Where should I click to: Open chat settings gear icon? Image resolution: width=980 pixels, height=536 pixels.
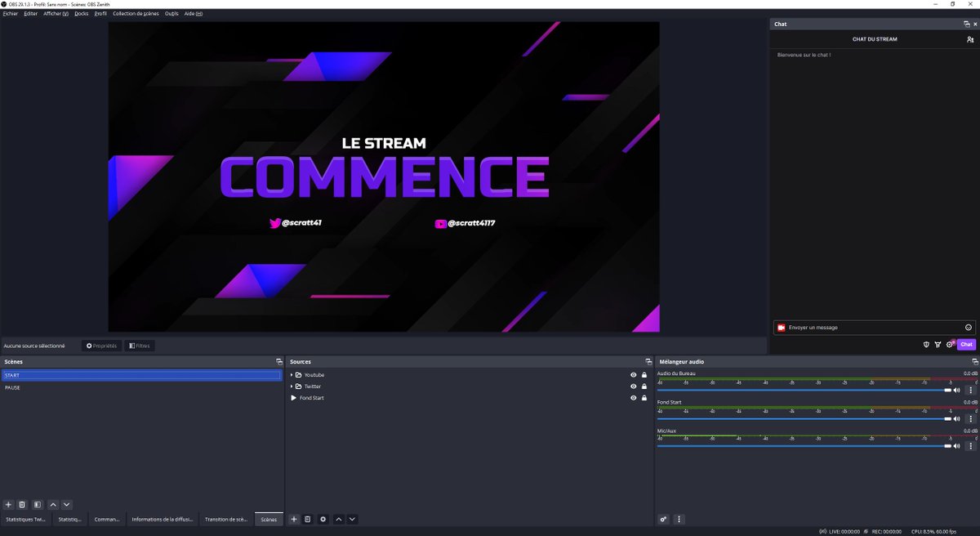[950, 345]
